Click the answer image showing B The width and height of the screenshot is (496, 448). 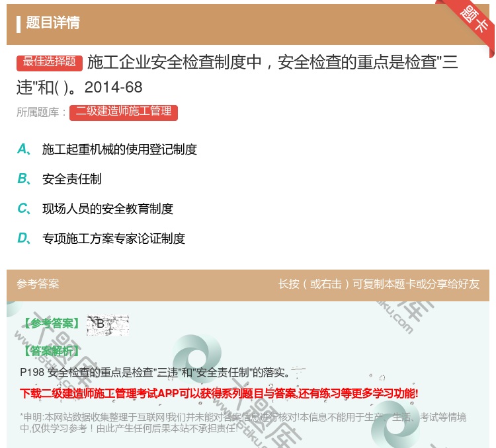pos(108,325)
